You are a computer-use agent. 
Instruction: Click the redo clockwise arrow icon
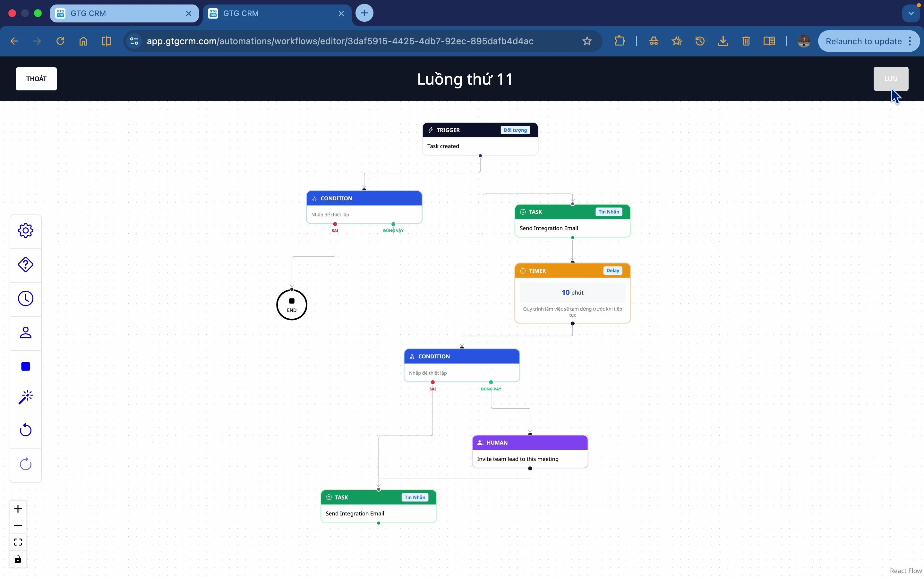pyautogui.click(x=26, y=464)
